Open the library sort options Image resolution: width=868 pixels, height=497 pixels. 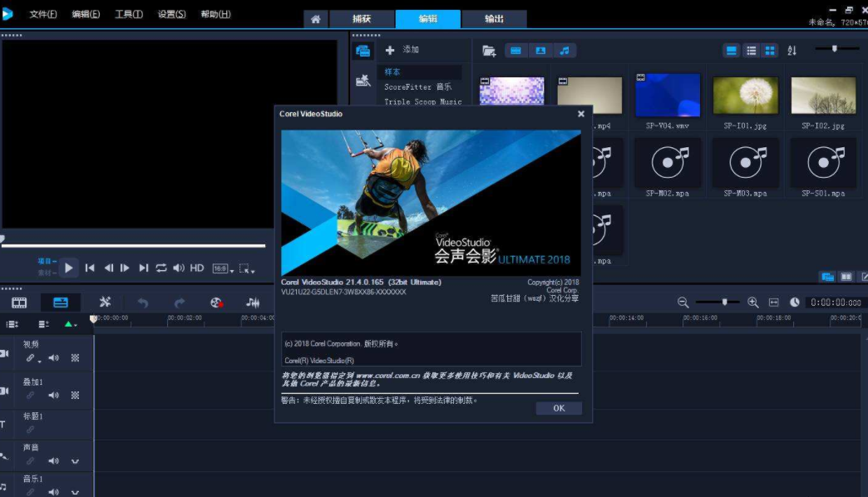tap(792, 51)
